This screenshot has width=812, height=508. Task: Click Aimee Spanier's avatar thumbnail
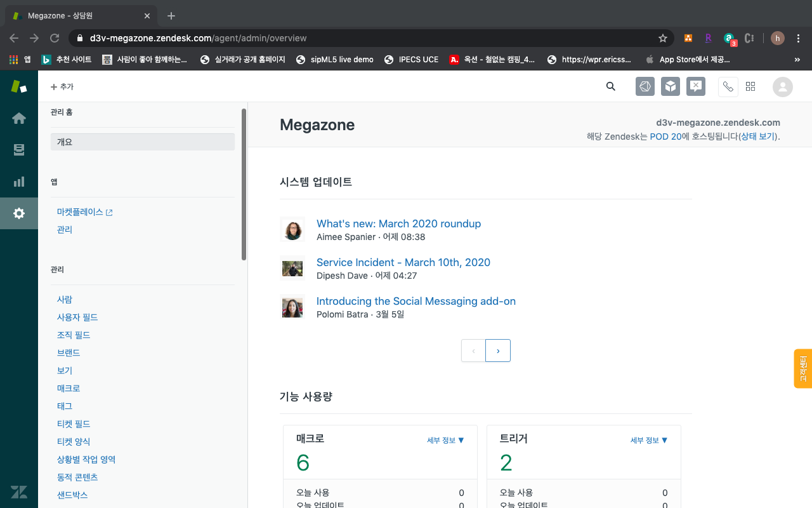point(292,229)
